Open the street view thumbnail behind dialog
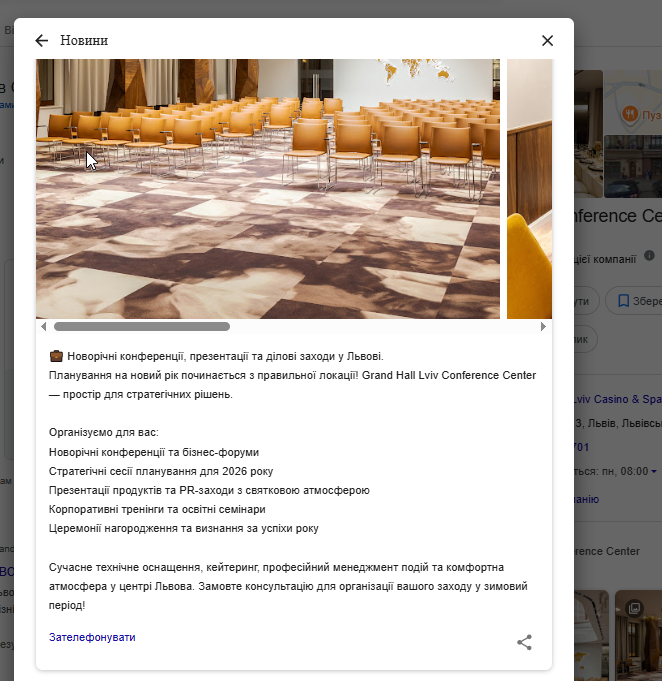This screenshot has height=681, width=662. [x=633, y=166]
